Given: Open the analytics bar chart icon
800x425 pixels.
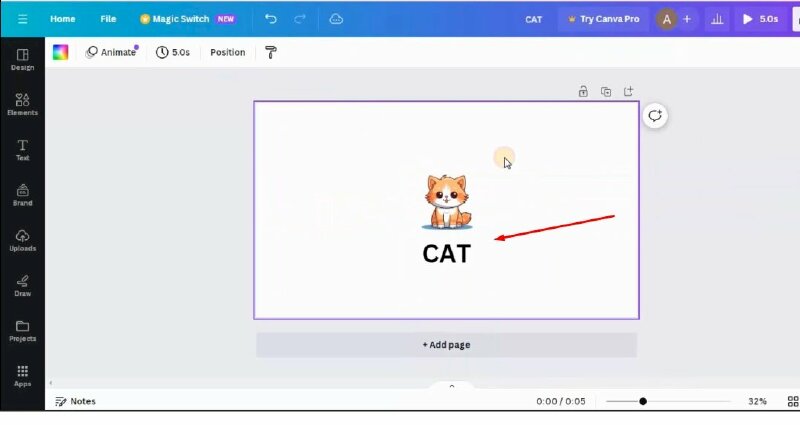Looking at the screenshot, I should coord(716,19).
